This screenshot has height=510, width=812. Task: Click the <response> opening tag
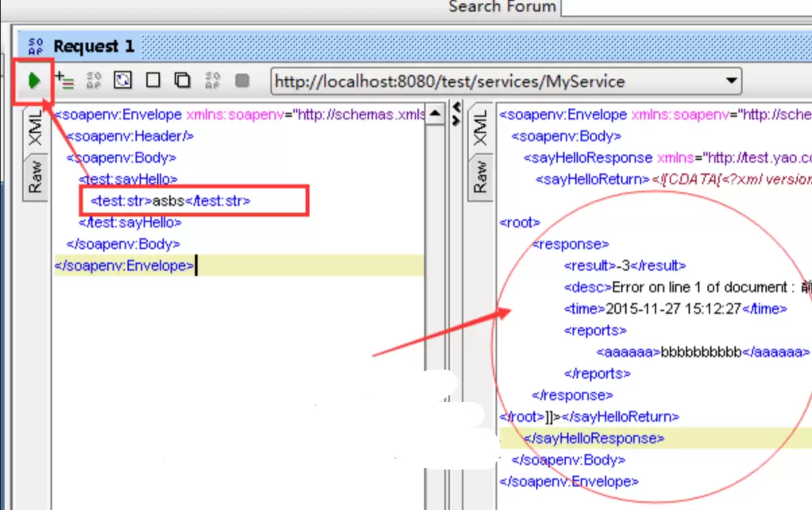(571, 244)
